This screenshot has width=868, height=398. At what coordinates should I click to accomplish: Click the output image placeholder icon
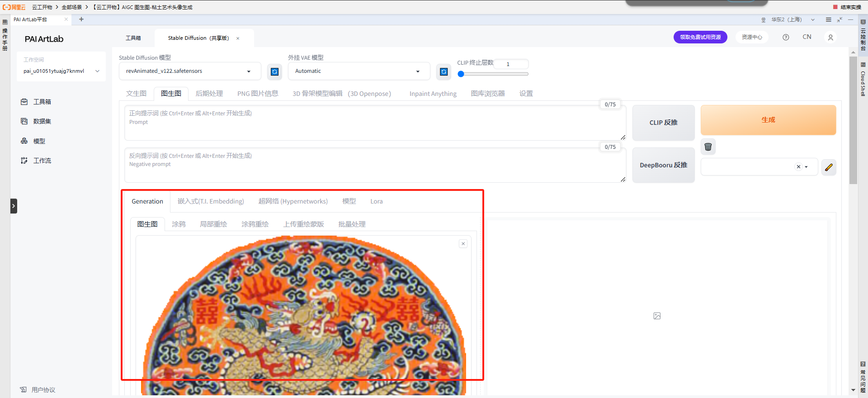pyautogui.click(x=657, y=316)
